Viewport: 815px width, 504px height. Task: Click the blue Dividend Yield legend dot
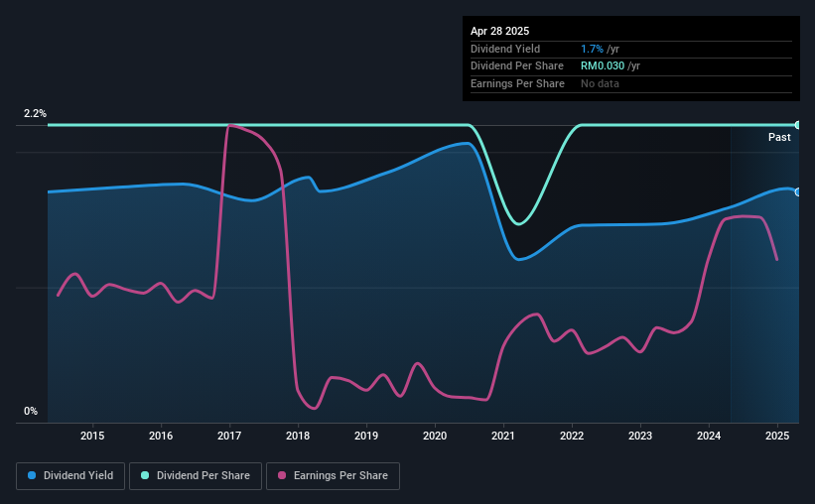[x=32, y=475]
